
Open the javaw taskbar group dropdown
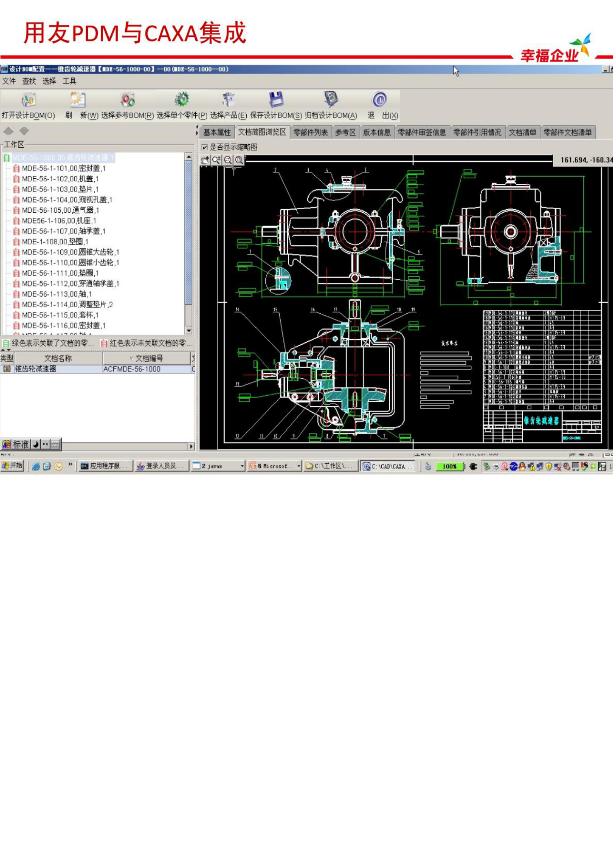pyautogui.click(x=242, y=466)
